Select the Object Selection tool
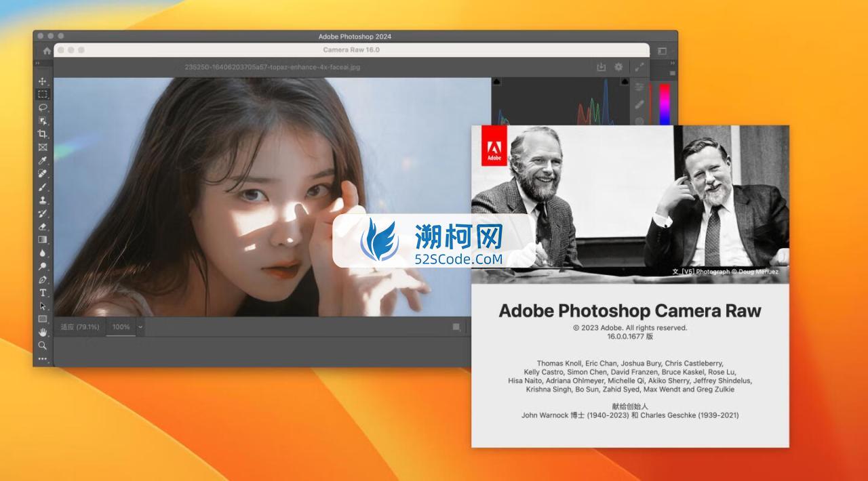The width and height of the screenshot is (868, 481). pyautogui.click(x=43, y=121)
